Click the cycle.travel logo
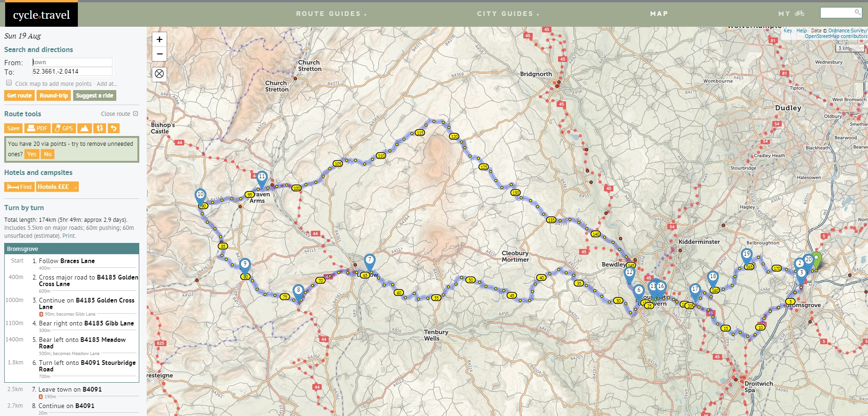The image size is (868, 416). pyautogui.click(x=41, y=15)
